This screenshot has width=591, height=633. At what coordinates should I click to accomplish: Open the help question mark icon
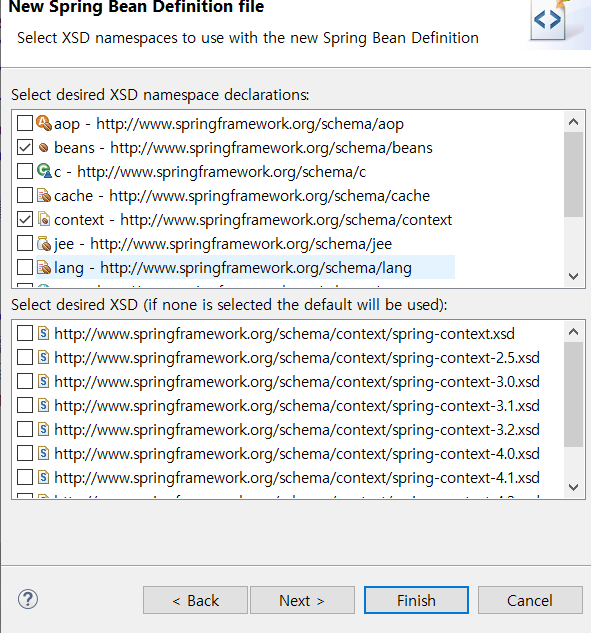coord(28,599)
